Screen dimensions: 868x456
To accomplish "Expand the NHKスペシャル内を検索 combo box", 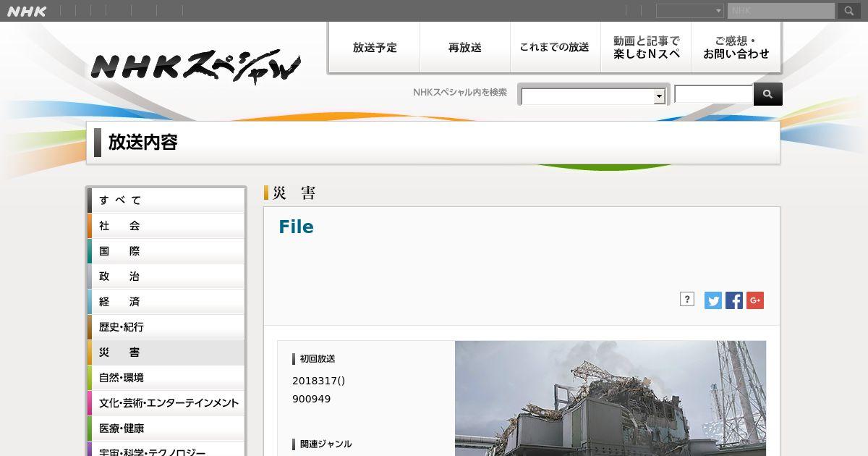I will (x=593, y=96).
